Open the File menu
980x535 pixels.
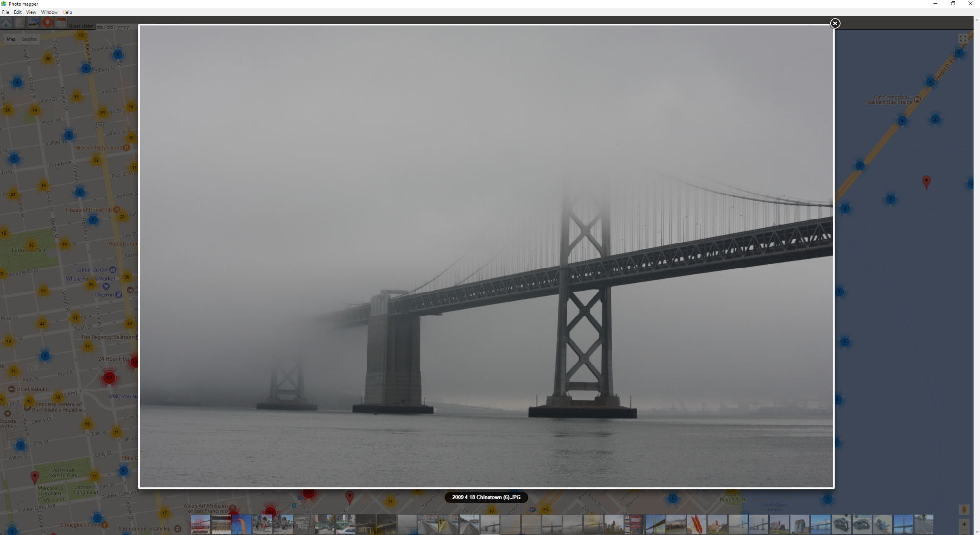5,12
